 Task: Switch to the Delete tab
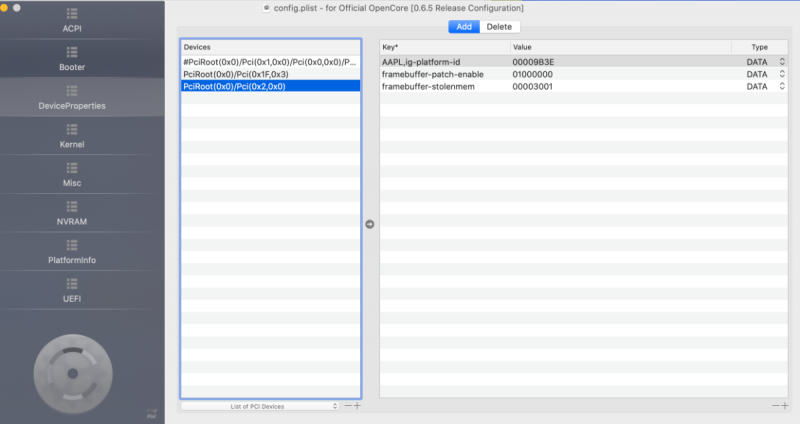(499, 27)
